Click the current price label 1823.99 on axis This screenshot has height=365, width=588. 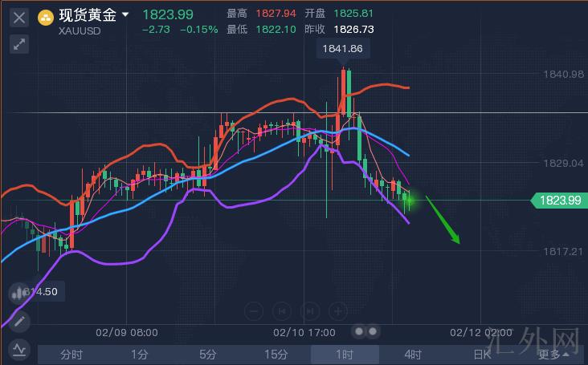click(560, 201)
